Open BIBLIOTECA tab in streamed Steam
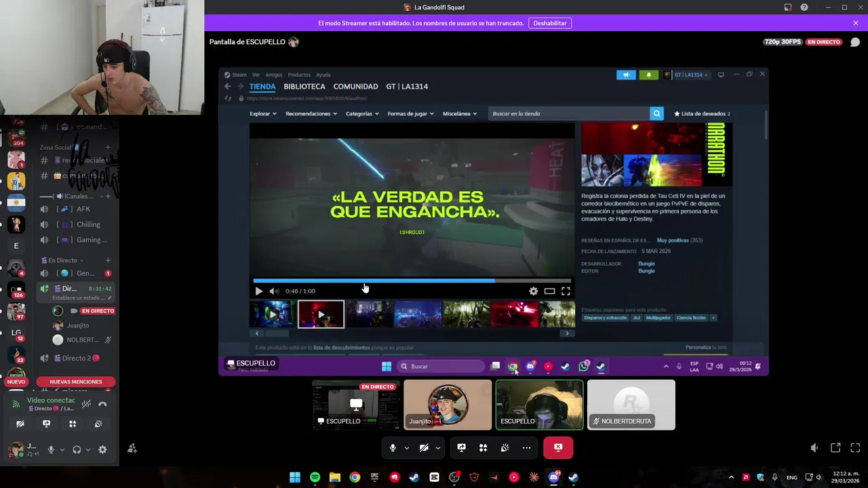Image resolution: width=868 pixels, height=488 pixels. point(304,87)
